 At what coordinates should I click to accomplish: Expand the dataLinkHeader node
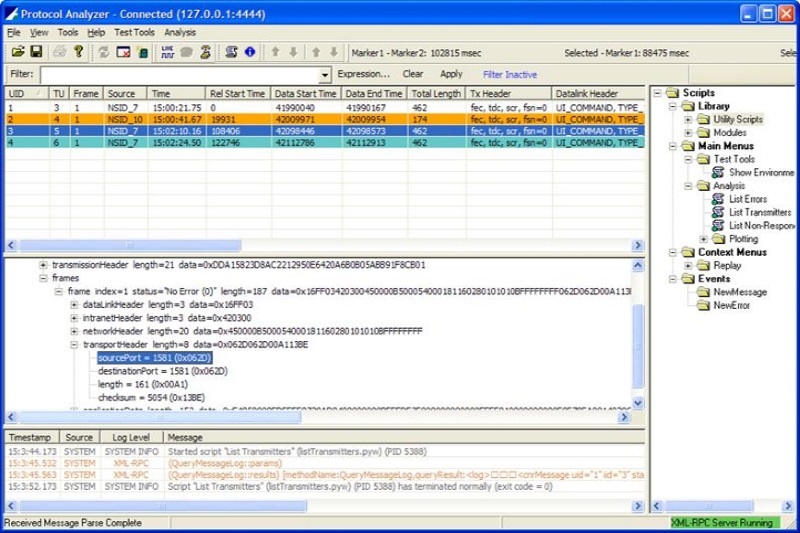pos(74,304)
